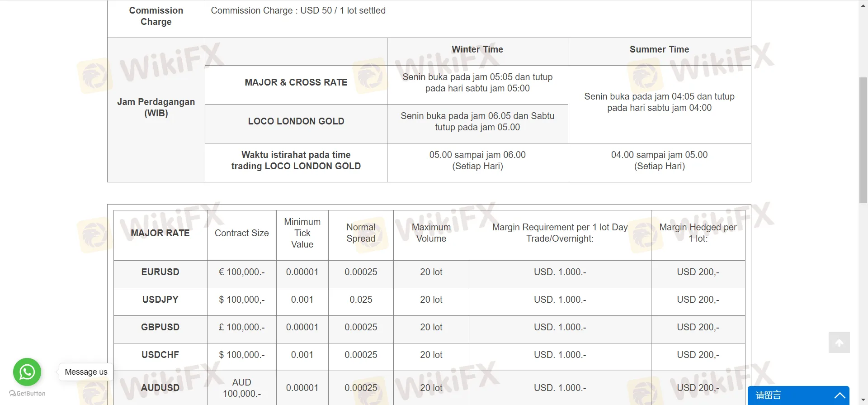This screenshot has height=405, width=868.
Task: Click the USDCHF row label
Action: pyautogui.click(x=160, y=355)
